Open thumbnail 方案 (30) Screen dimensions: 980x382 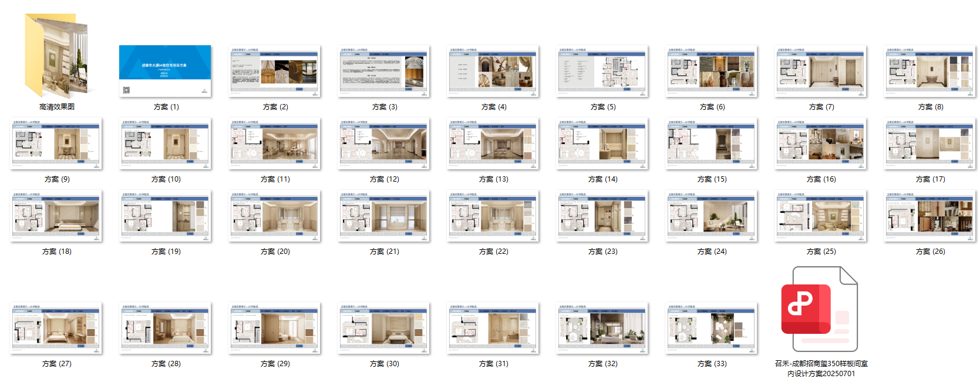tap(384, 328)
